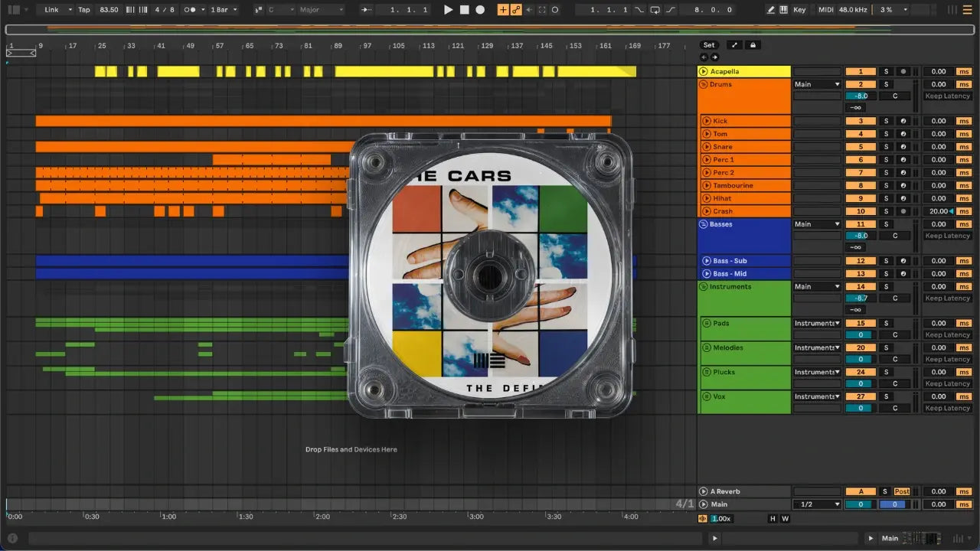Click the yellow Acapella track header
Viewport: 980px width, 551px height.
tap(743, 71)
